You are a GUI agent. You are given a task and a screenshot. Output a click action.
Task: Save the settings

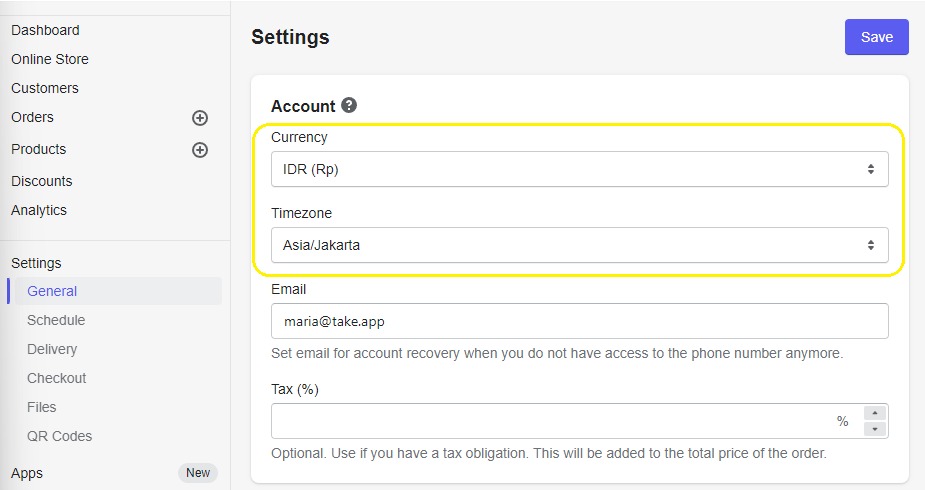876,37
